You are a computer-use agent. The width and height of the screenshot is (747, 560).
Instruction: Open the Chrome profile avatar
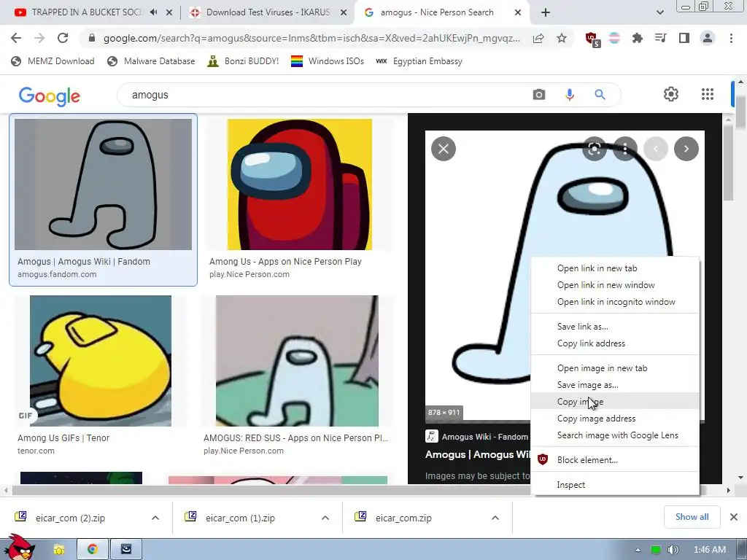tap(708, 38)
